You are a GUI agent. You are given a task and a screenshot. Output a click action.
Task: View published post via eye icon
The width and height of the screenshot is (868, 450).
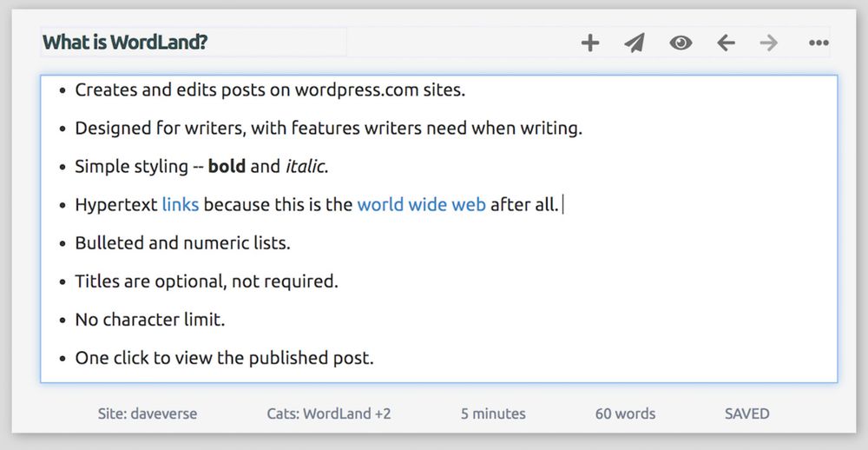pyautogui.click(x=681, y=43)
